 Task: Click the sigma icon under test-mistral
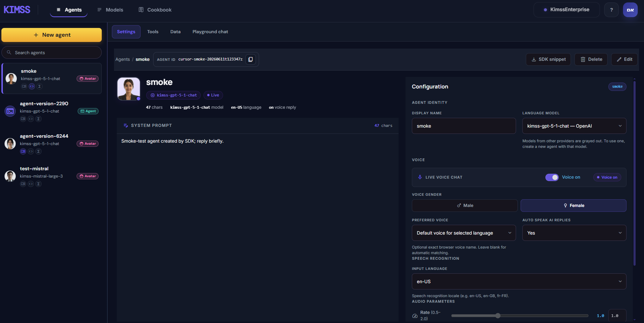38,184
